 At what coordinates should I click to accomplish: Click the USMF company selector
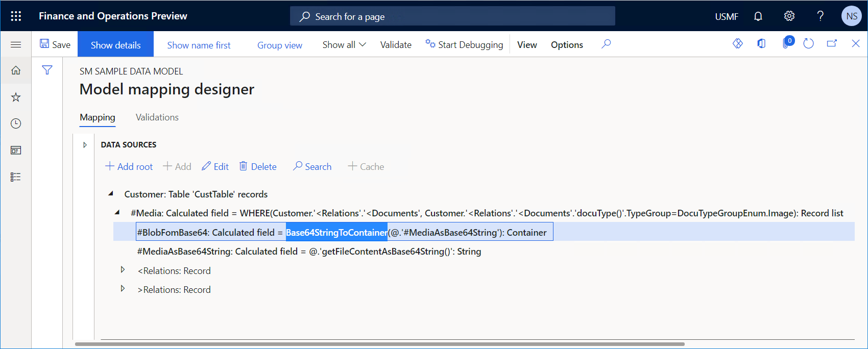(727, 16)
